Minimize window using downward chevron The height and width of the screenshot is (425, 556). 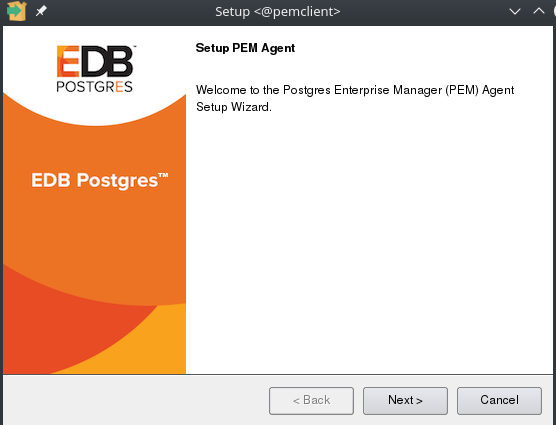(x=515, y=11)
